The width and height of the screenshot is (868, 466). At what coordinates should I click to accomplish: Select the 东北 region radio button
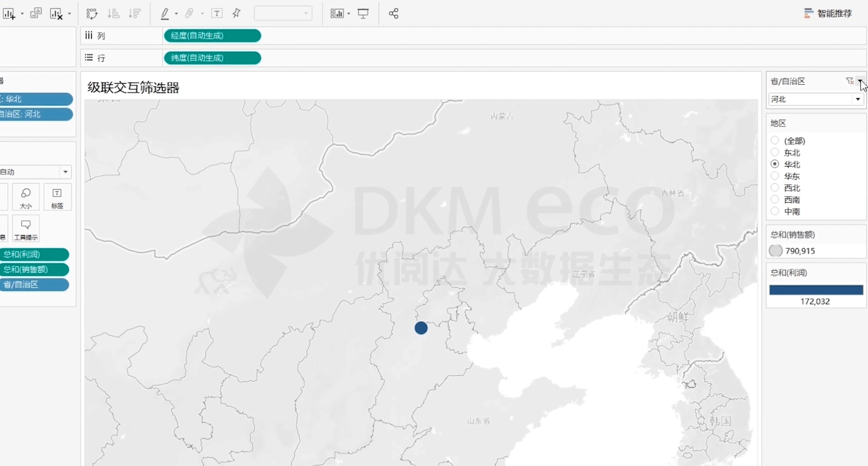(x=775, y=153)
